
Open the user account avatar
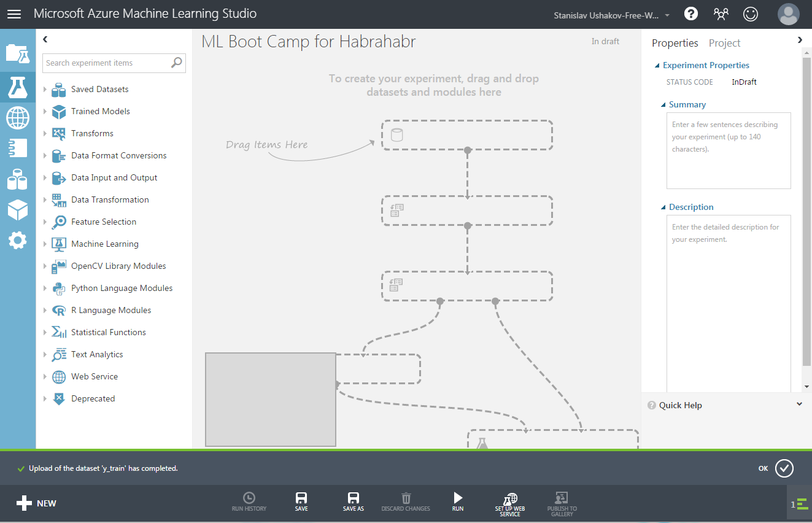click(789, 14)
